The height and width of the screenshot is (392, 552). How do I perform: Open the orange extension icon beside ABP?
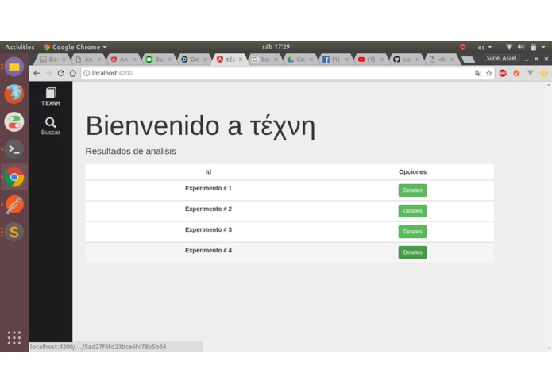[516, 73]
